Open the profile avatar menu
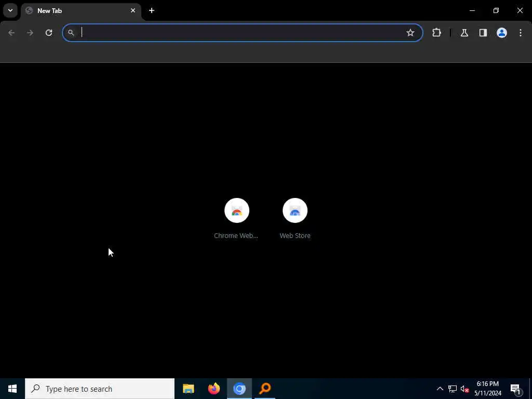 click(502, 33)
